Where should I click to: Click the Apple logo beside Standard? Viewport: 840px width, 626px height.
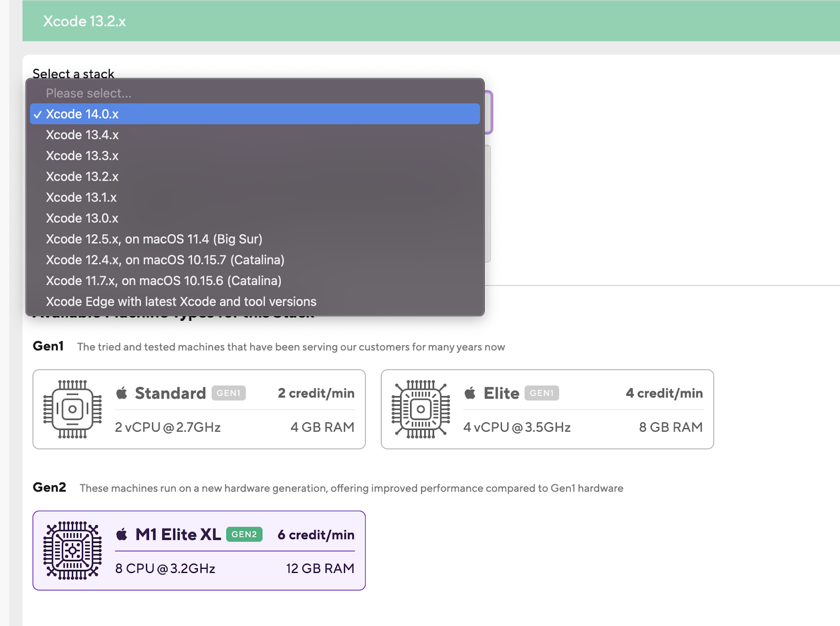122,393
